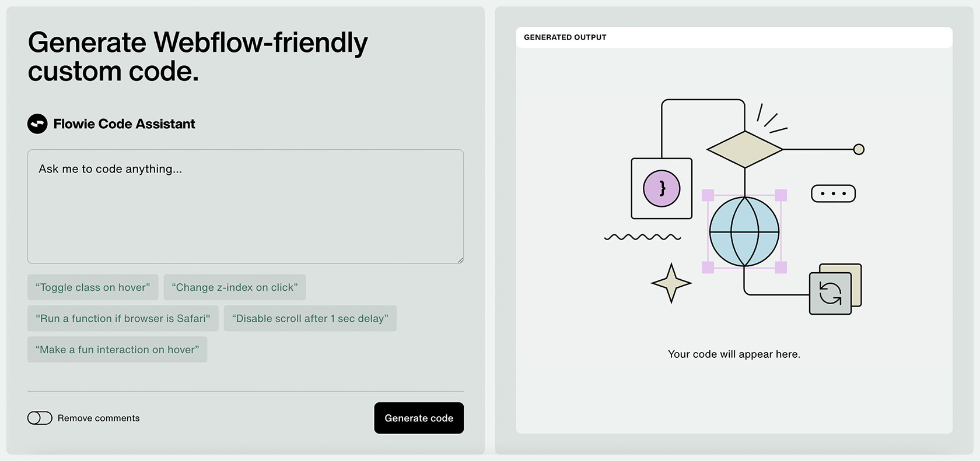This screenshot has height=461, width=980.
Task: Click the globe icon in the illustration
Action: click(x=744, y=231)
